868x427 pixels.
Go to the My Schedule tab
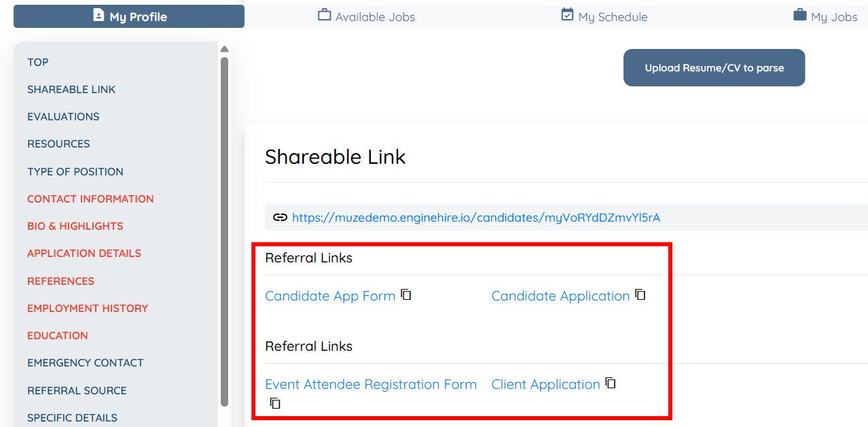[x=604, y=16]
